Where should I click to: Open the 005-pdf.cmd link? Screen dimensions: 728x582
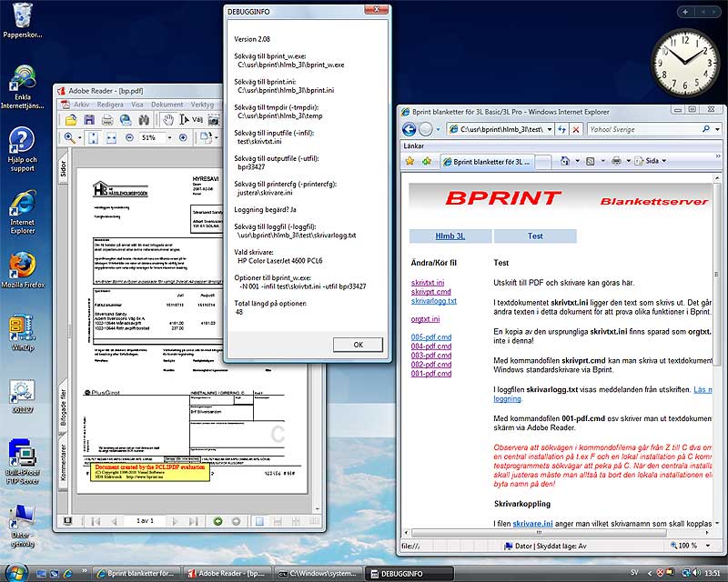(431, 337)
